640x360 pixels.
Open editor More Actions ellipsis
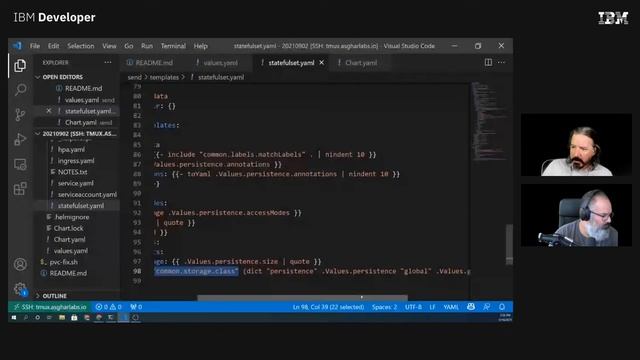[x=502, y=62]
